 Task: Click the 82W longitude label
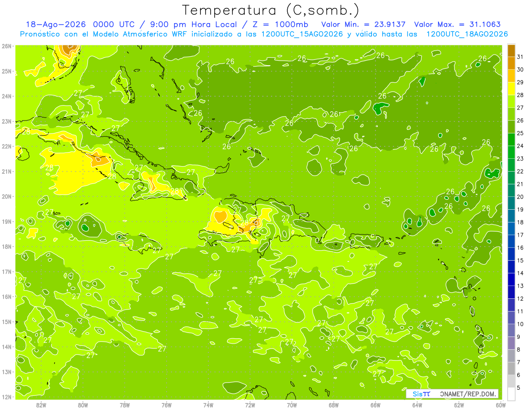[41, 405]
